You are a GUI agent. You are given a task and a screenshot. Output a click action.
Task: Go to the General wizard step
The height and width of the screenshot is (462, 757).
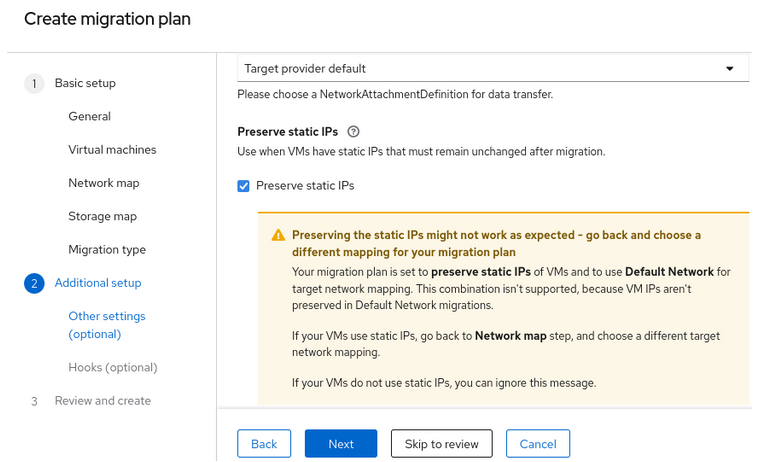[x=89, y=116]
